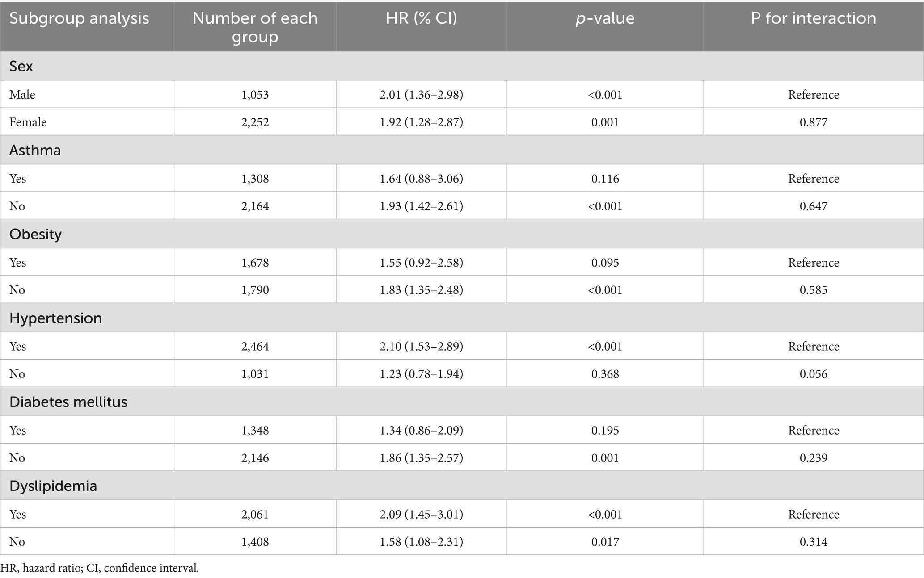Select the Asthma section heading
Viewport: 924px width, 578px height.
click(x=35, y=150)
